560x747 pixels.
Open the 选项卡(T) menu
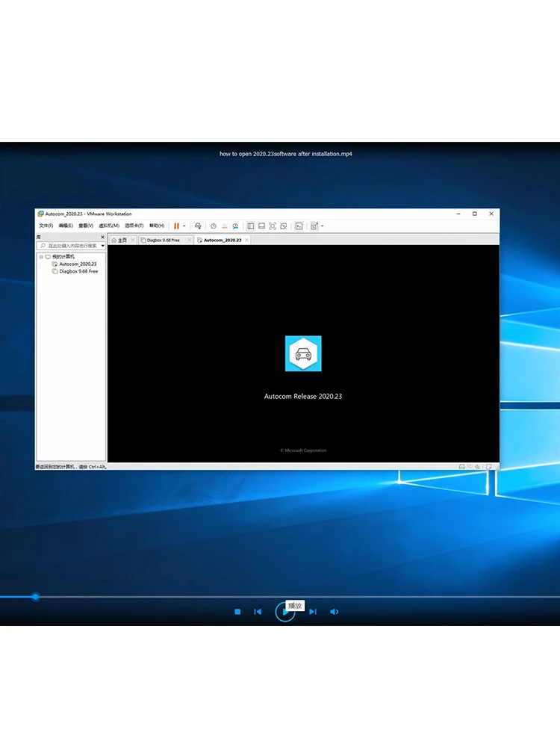pyautogui.click(x=134, y=226)
